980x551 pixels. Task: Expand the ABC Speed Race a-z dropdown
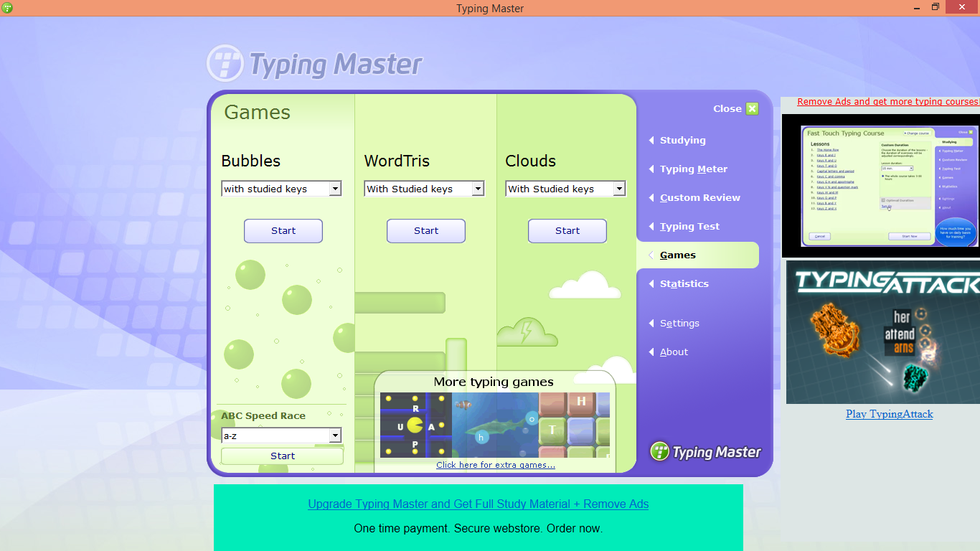click(334, 435)
